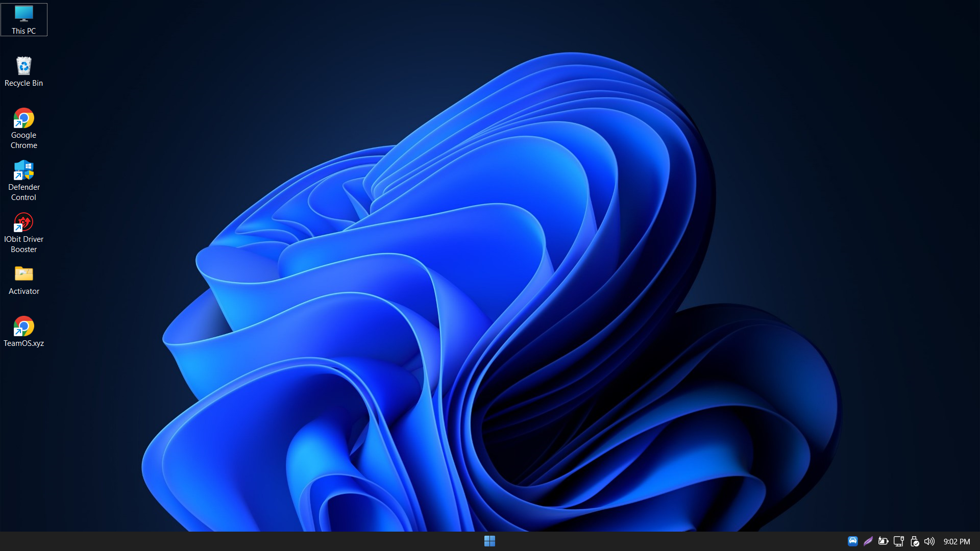Open the battery charging status icon
This screenshot has width=980, height=551.
coord(883,541)
